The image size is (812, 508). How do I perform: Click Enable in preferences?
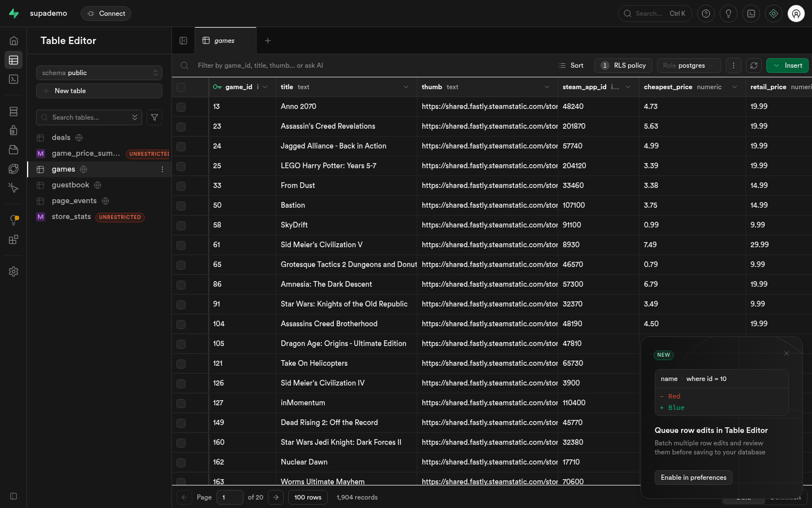click(x=694, y=478)
